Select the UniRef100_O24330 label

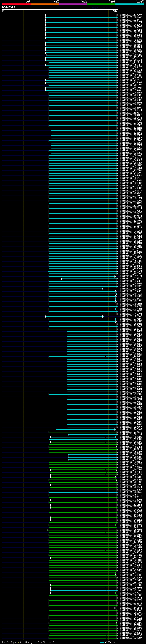131,278
